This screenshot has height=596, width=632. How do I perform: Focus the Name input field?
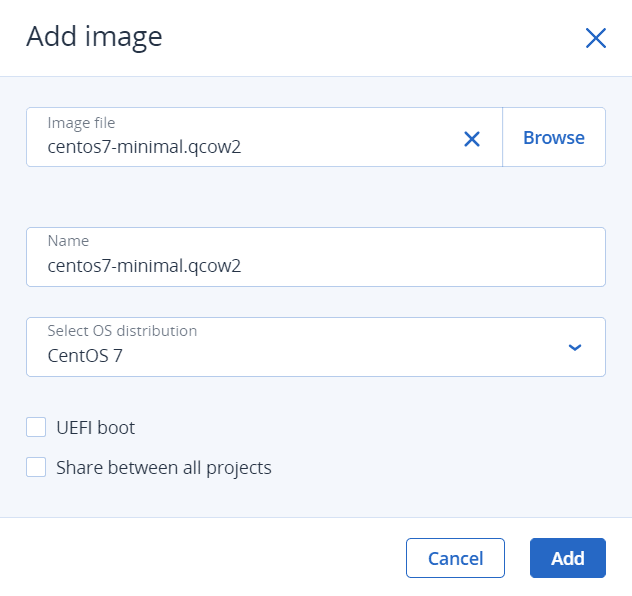click(316, 257)
